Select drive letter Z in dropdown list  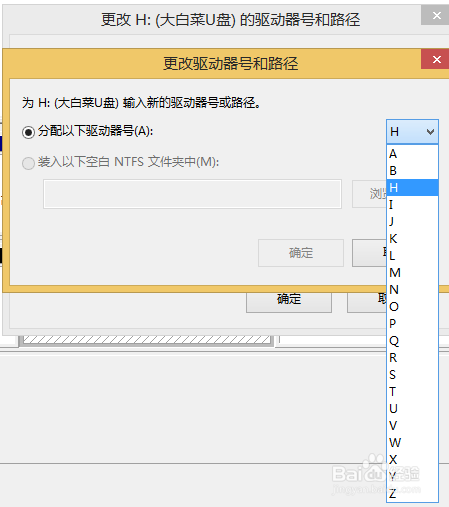412,493
